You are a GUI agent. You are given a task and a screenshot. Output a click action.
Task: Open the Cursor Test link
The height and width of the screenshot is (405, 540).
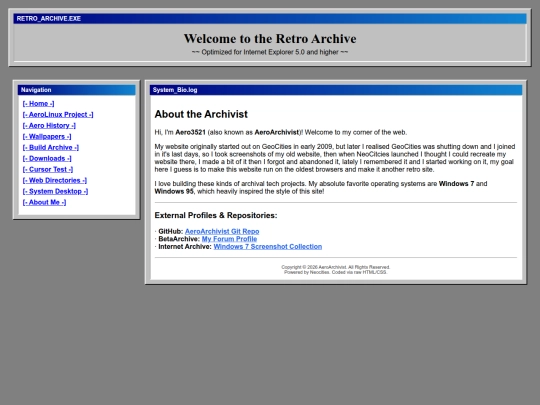pyautogui.click(x=48, y=170)
